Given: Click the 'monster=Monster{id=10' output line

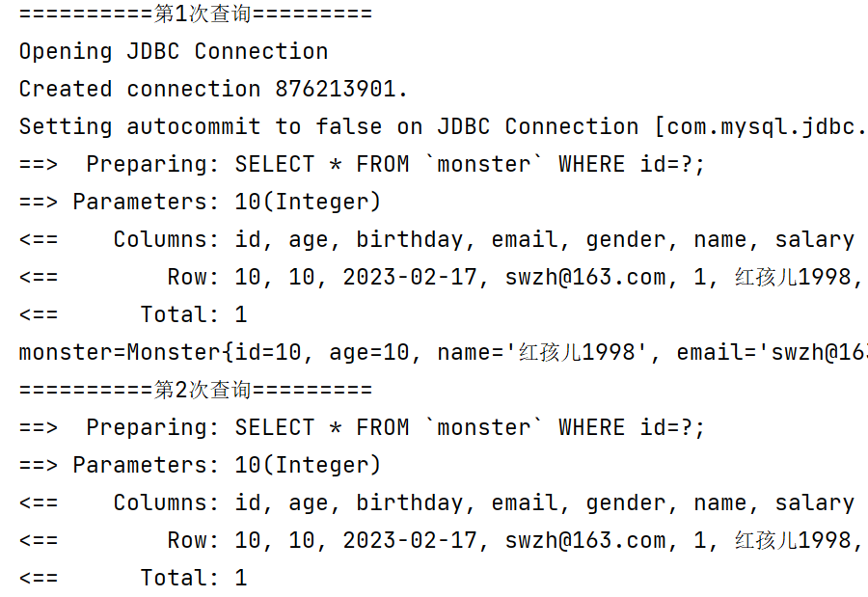Looking at the screenshot, I should point(443,352).
